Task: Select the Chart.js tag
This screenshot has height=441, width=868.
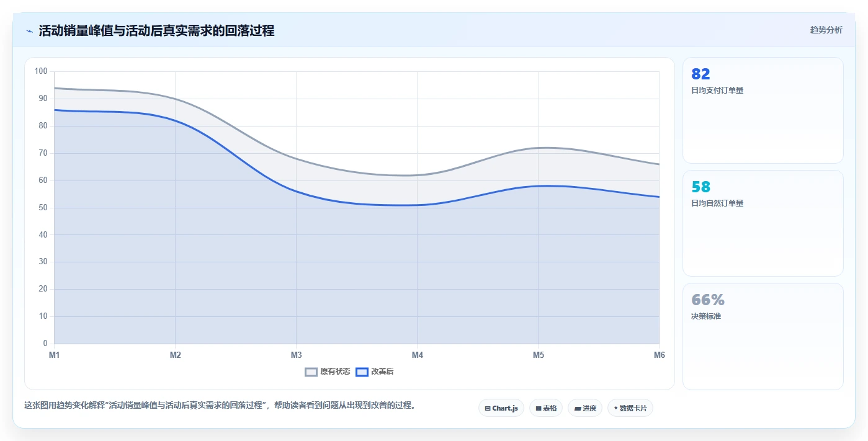Action: 501,408
